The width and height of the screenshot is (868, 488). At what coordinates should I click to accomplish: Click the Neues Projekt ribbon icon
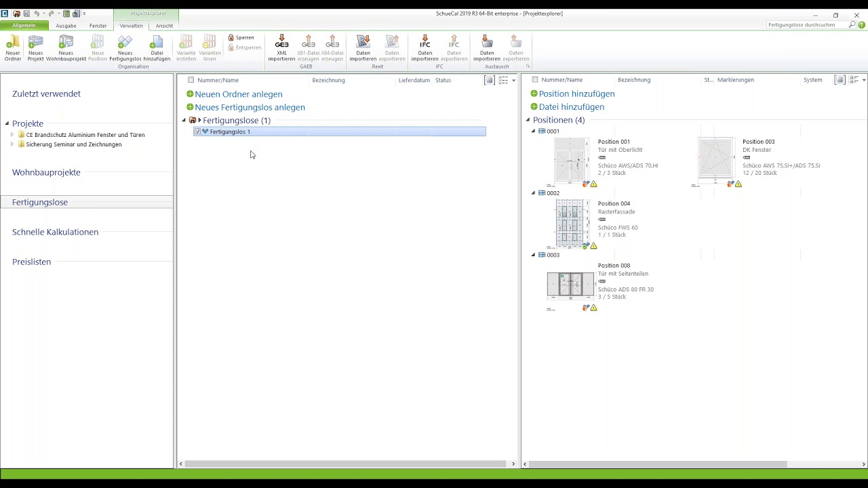pyautogui.click(x=35, y=48)
